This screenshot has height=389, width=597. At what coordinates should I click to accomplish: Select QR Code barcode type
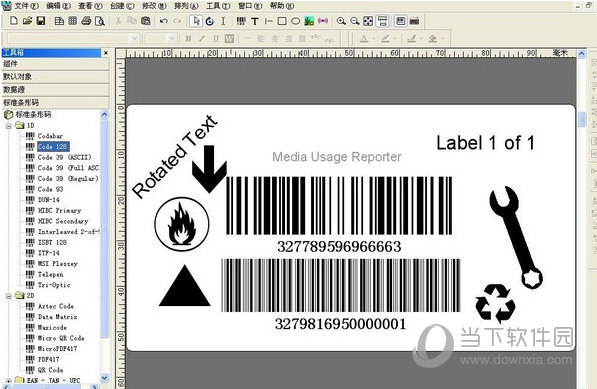pyautogui.click(x=50, y=370)
